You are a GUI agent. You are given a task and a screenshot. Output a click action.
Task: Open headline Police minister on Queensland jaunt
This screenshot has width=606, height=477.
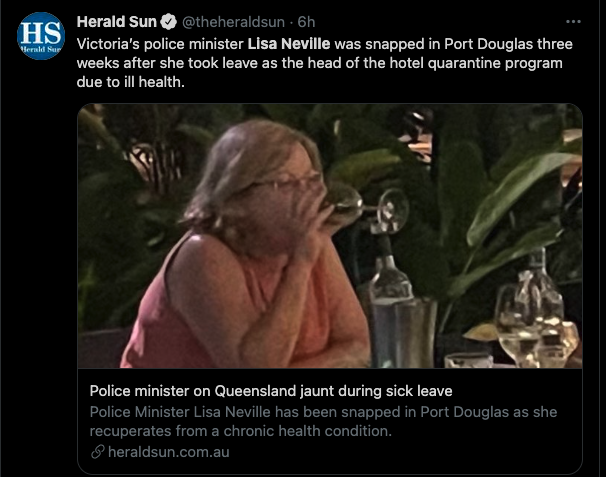coord(271,391)
